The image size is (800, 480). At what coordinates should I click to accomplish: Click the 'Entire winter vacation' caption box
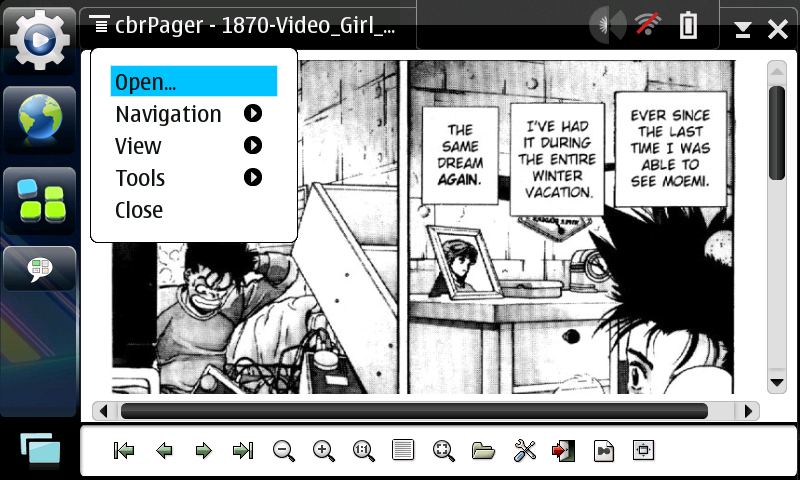pos(557,159)
